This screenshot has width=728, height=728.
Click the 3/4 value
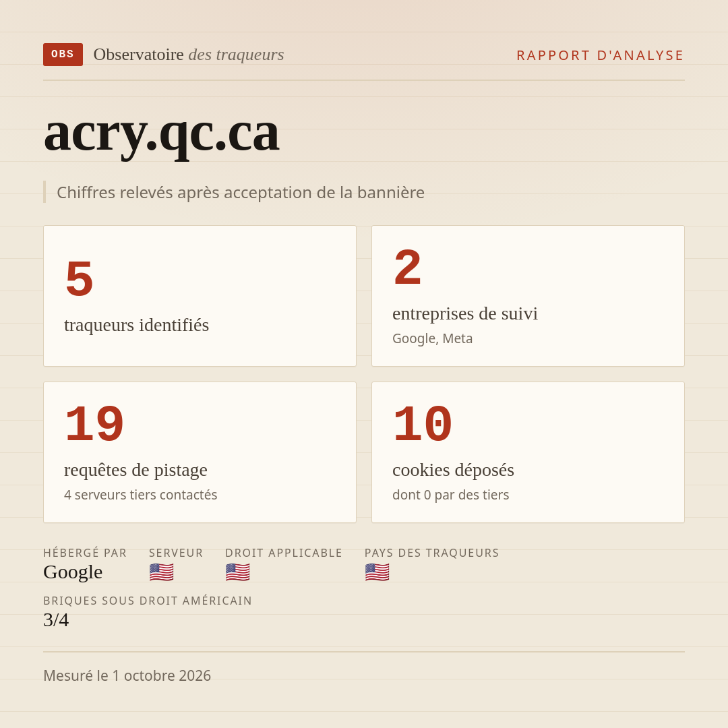[x=56, y=620]
